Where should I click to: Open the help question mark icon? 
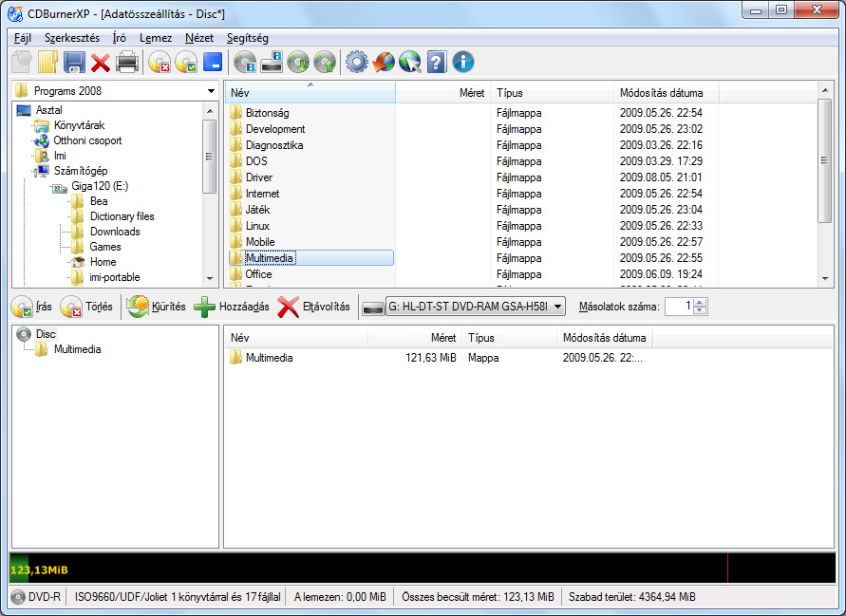coord(437,64)
